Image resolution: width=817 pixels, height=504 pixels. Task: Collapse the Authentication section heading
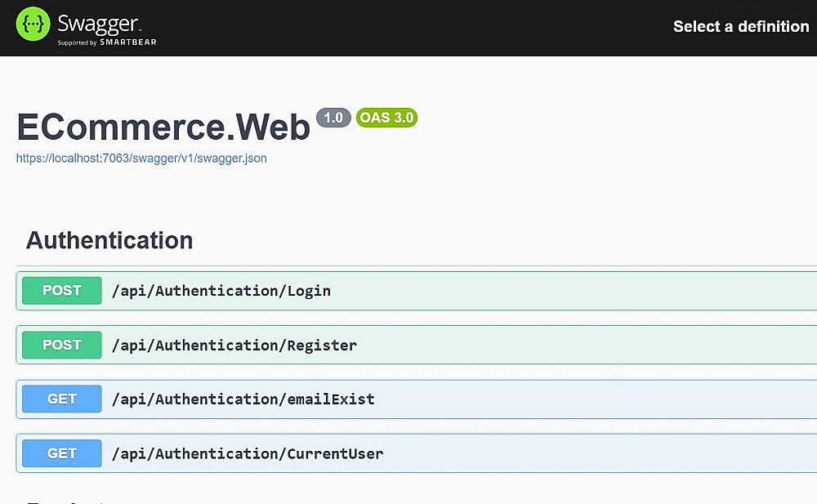[x=109, y=240]
